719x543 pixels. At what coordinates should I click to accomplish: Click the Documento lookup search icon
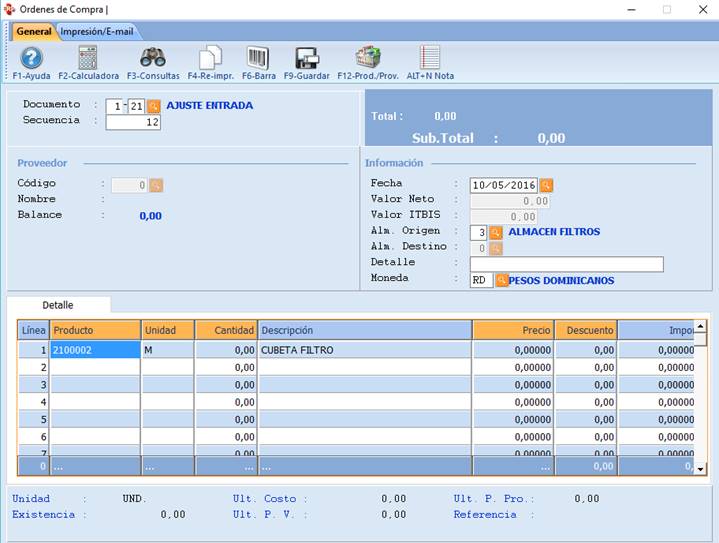[154, 106]
